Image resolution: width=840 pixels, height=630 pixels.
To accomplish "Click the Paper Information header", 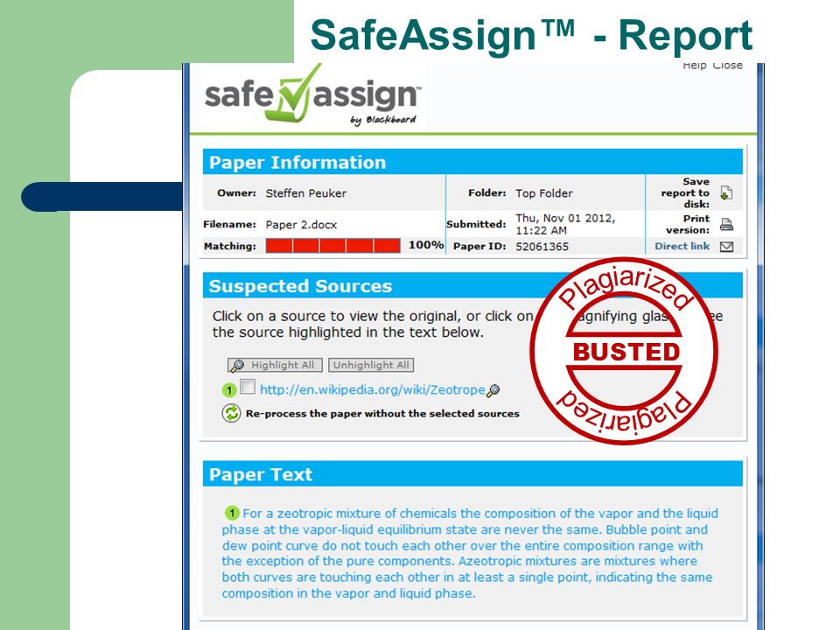I will 472,162.
